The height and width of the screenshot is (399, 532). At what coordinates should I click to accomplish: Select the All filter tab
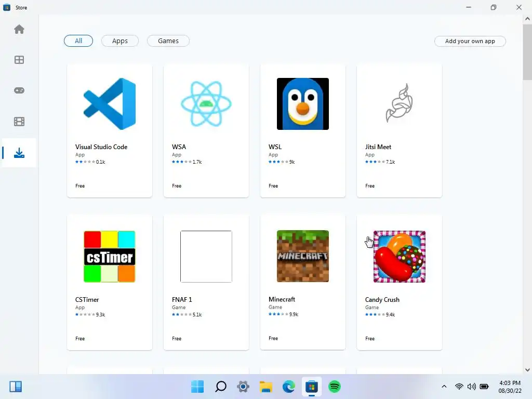[78, 41]
